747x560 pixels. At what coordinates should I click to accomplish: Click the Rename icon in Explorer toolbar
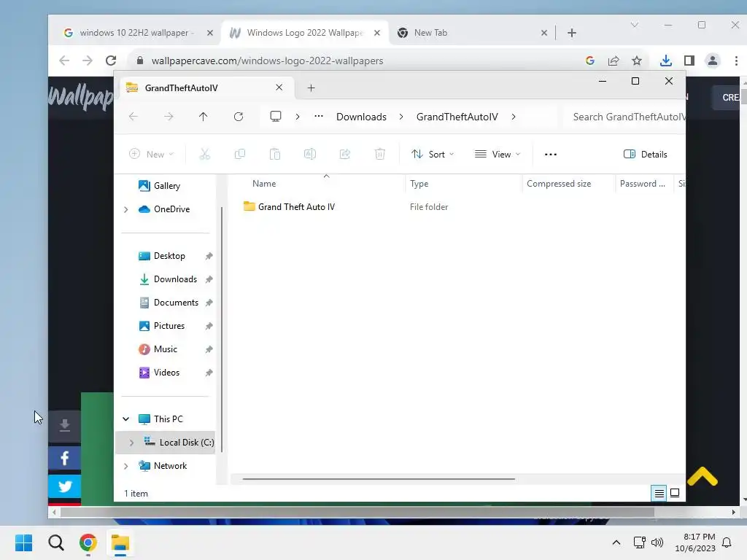[309, 154]
